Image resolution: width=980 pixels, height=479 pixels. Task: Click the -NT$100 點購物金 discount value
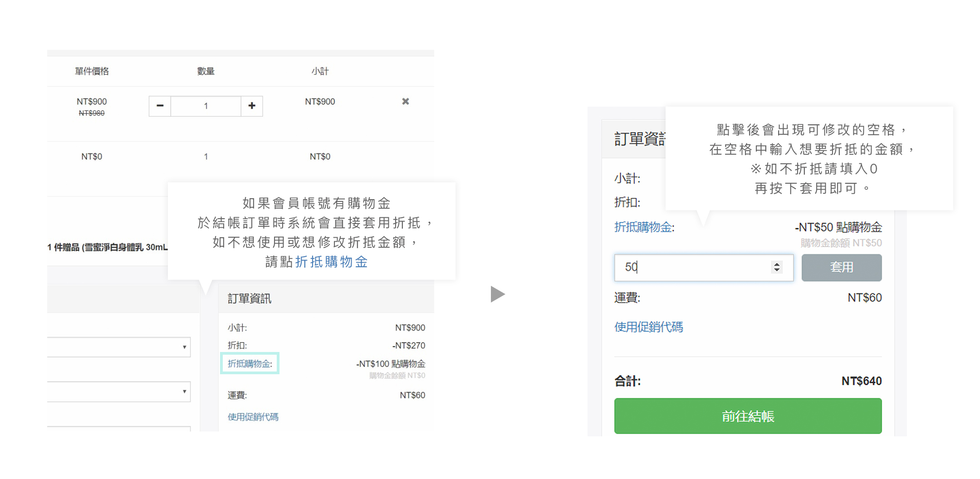coord(391,364)
